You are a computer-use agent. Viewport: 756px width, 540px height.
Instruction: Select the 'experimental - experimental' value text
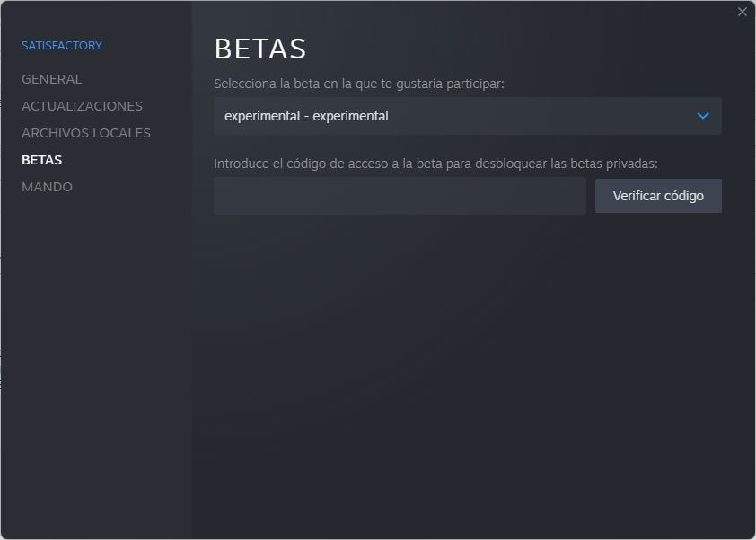coord(306,116)
